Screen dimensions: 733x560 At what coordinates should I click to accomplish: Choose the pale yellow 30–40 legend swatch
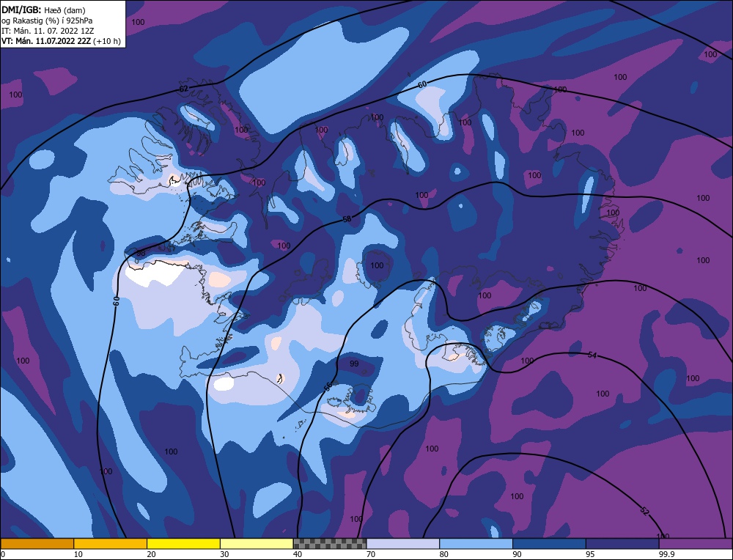tap(257, 543)
